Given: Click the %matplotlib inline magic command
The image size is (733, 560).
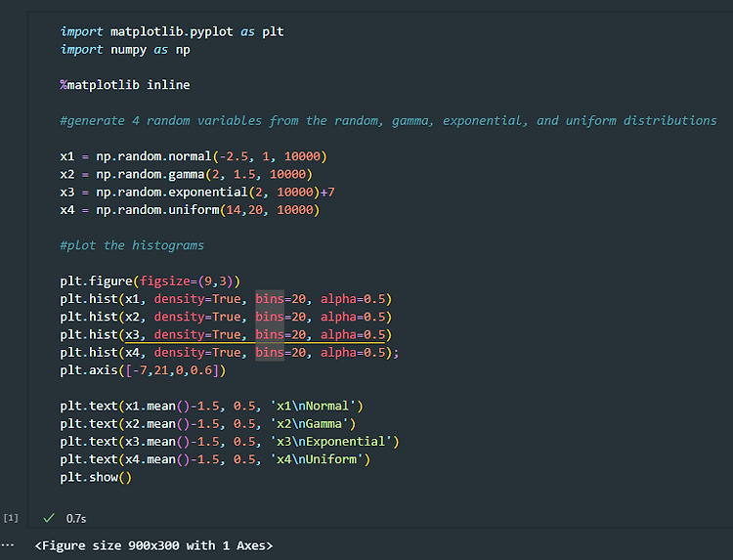Looking at the screenshot, I should pos(125,85).
